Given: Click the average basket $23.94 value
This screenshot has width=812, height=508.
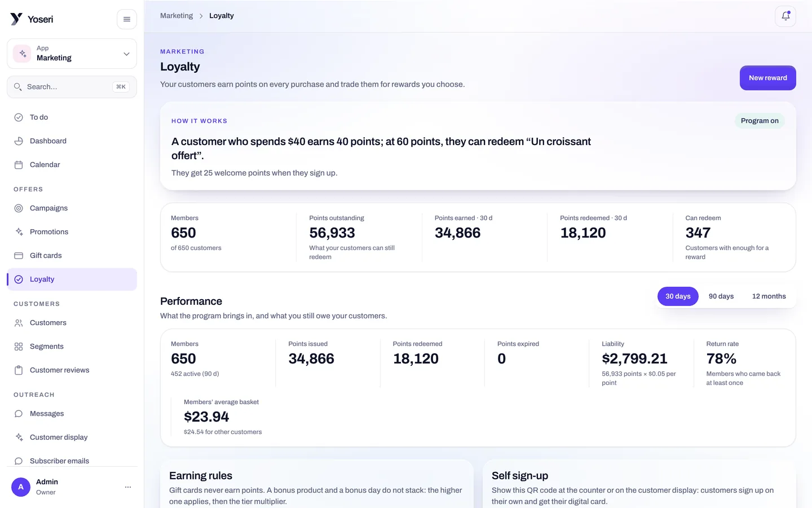Looking at the screenshot, I should (x=206, y=417).
